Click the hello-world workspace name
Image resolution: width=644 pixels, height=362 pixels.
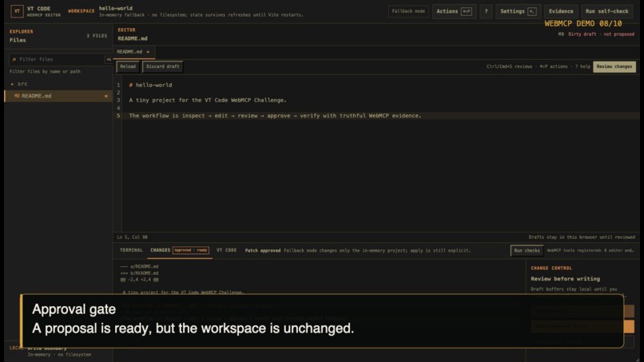[x=115, y=8]
